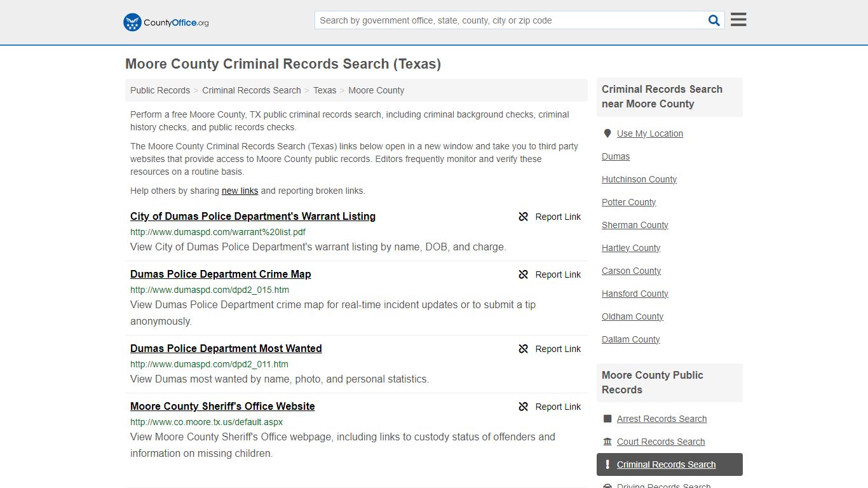
Task: Open Driving Records Search sidebar item
Action: point(663,485)
